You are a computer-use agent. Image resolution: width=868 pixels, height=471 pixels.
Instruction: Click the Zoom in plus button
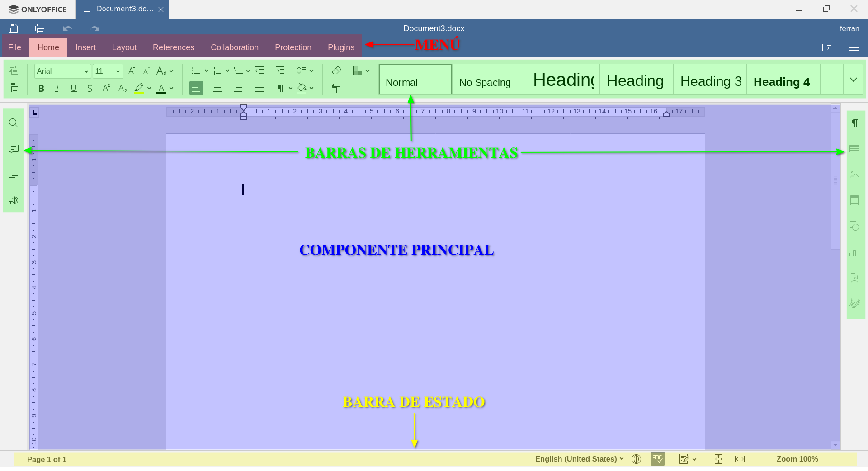pos(834,459)
